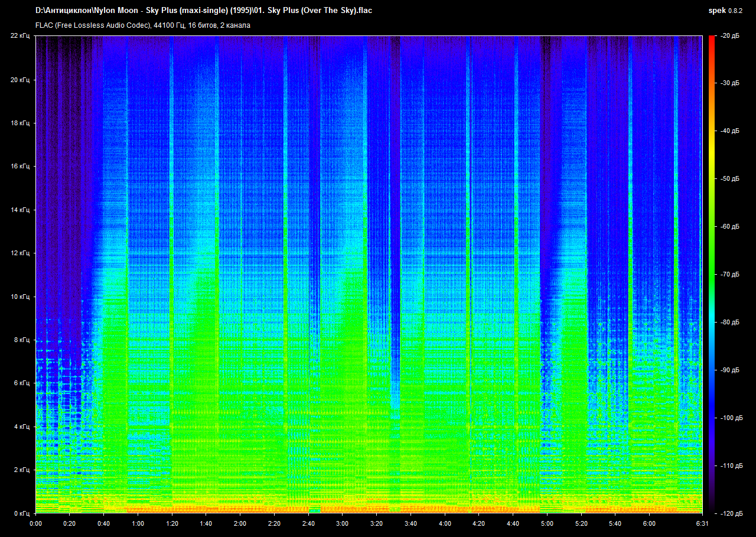The height and width of the screenshot is (537, 756).
Task: Click the 16 кГц frequency label
Action: [x=20, y=167]
